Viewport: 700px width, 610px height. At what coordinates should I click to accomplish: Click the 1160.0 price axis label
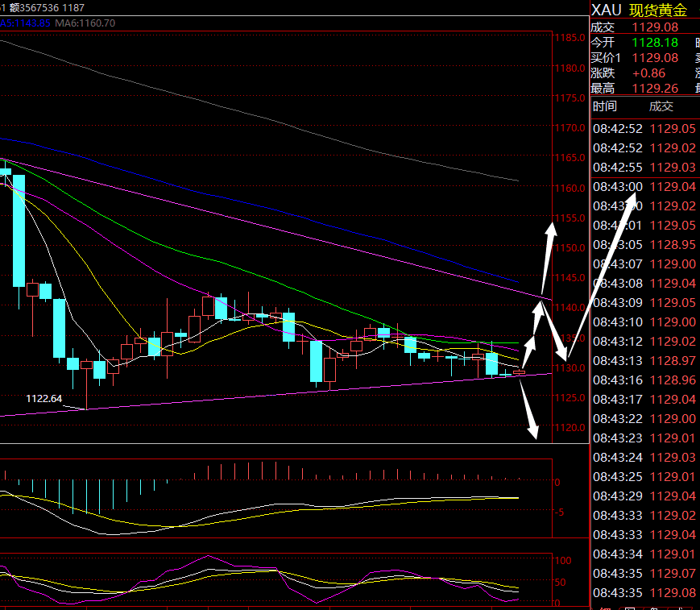tap(570, 188)
